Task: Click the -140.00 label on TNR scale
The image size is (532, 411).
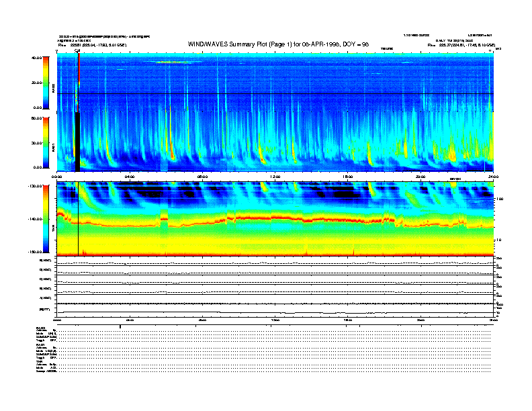Action: pos(35,219)
